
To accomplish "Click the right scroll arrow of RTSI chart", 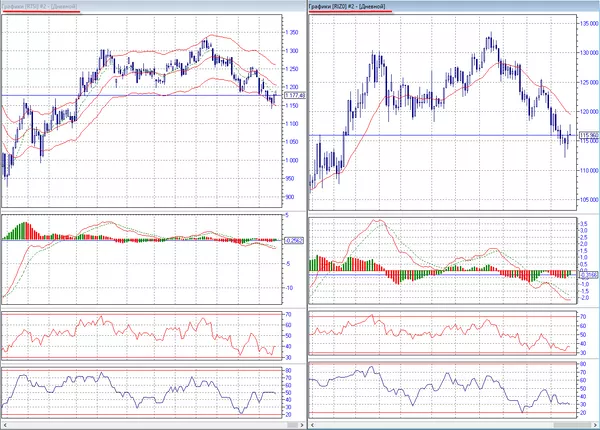I will point(302,425).
